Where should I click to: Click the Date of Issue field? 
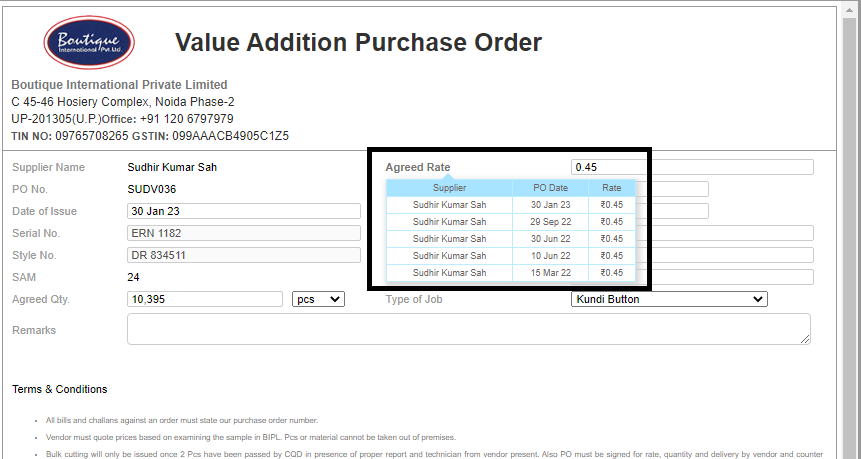[x=244, y=211]
